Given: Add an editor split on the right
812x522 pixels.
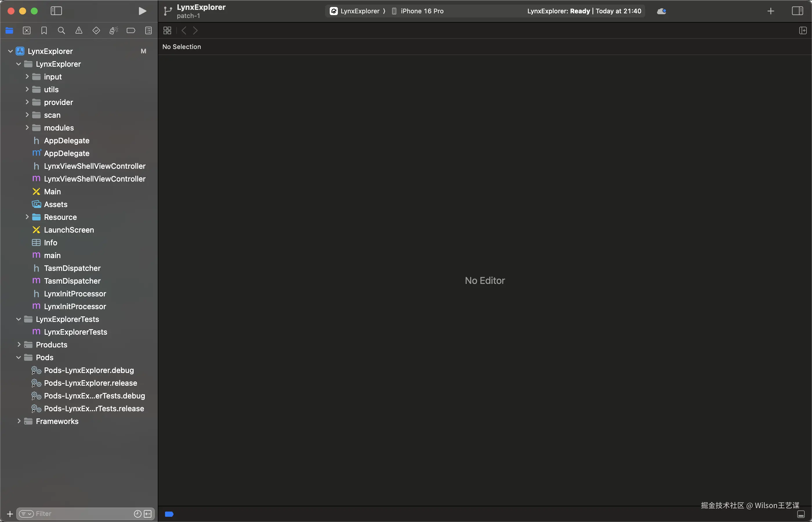Looking at the screenshot, I should coord(803,31).
